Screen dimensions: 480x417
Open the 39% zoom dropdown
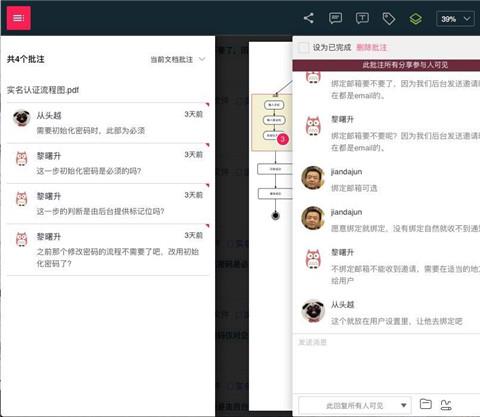click(455, 19)
